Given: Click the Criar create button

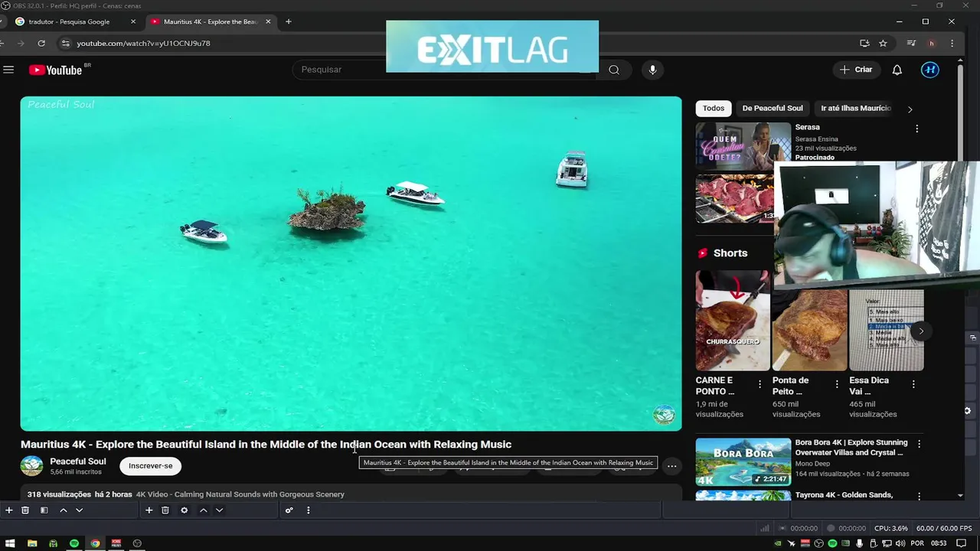Looking at the screenshot, I should click(x=856, y=70).
